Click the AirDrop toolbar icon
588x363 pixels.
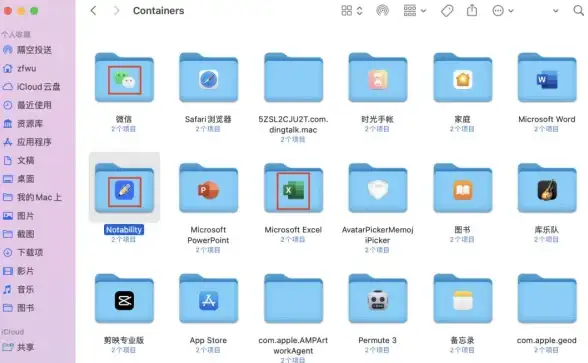[382, 10]
